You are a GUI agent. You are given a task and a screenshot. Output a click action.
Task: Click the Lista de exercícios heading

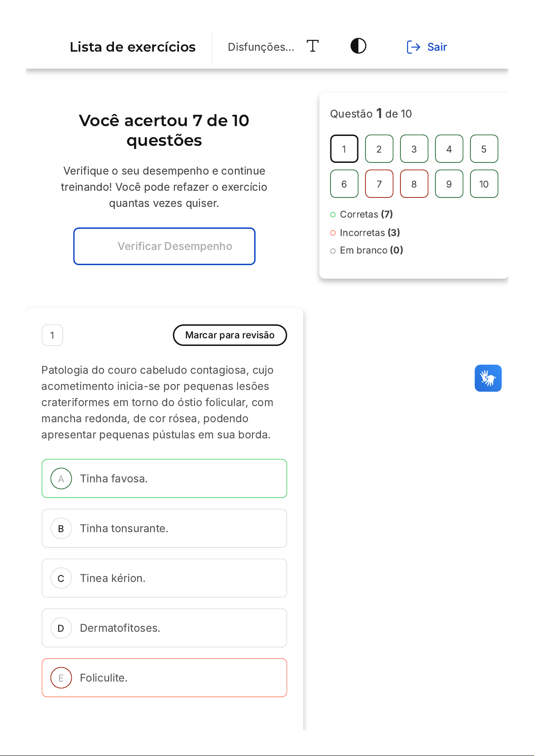[133, 47]
